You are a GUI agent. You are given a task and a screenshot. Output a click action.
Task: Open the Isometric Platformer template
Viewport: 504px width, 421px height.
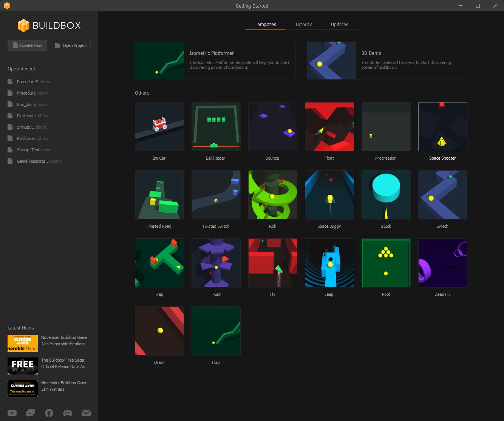[215, 61]
